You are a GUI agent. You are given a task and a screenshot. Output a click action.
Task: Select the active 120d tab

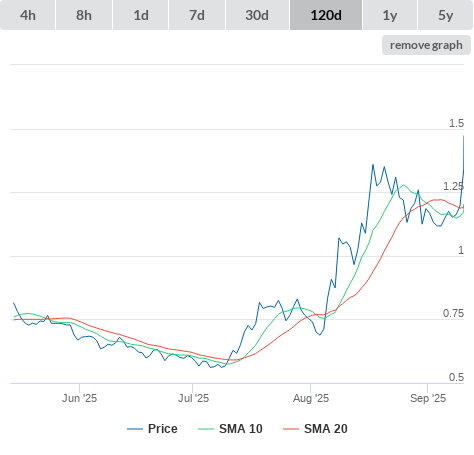click(x=326, y=15)
